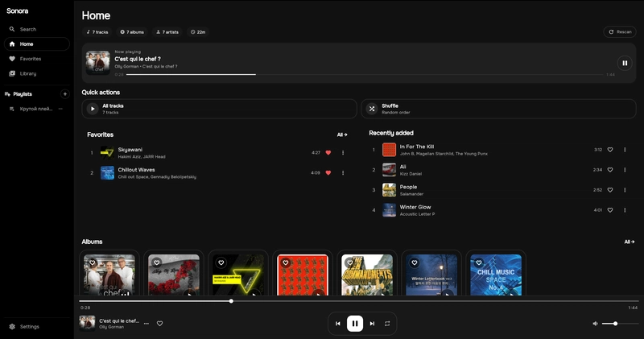
Task: Start Shuffle random order
Action: coord(498,109)
